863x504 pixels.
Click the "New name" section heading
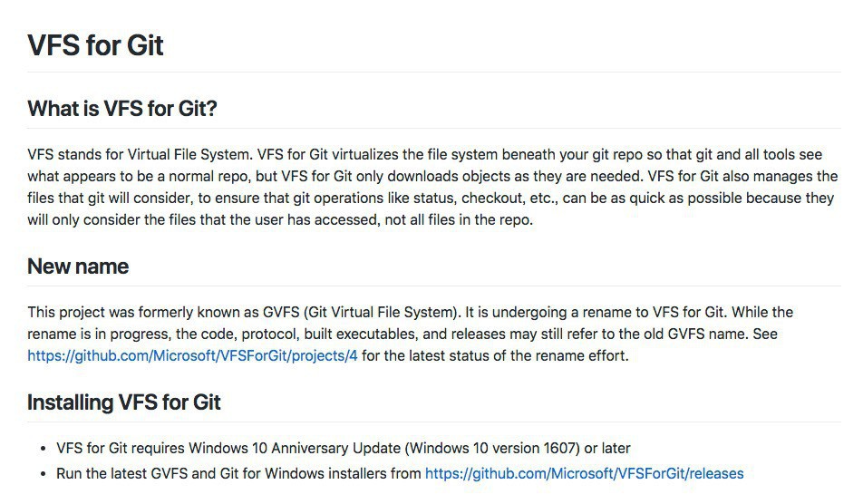coord(78,267)
